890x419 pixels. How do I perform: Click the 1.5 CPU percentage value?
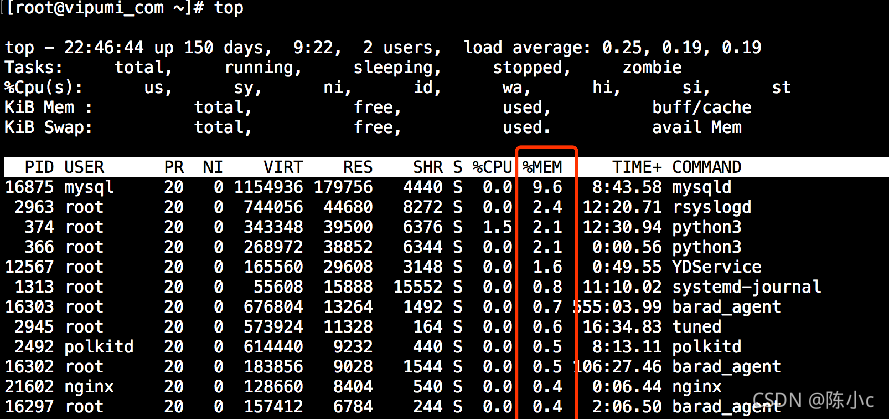(x=497, y=227)
